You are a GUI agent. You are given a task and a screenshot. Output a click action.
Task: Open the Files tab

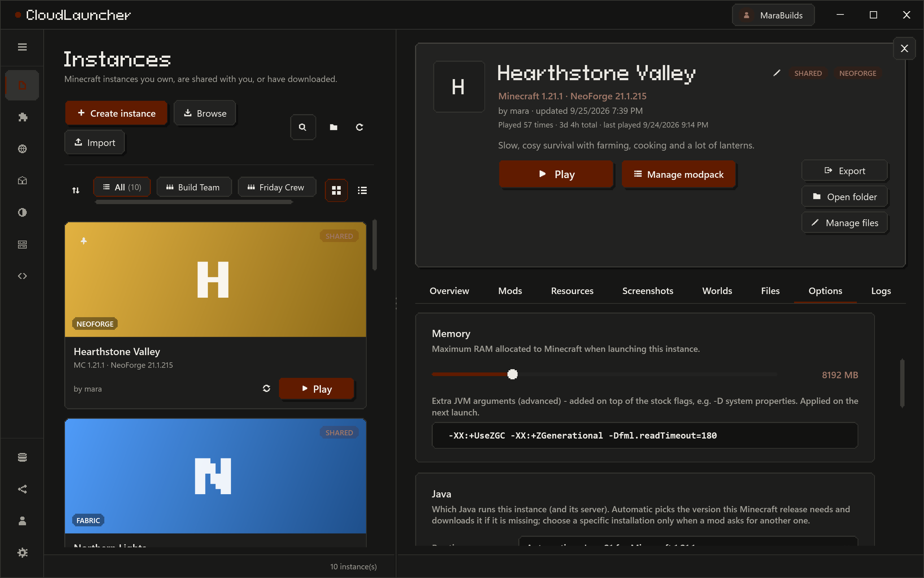770,291
